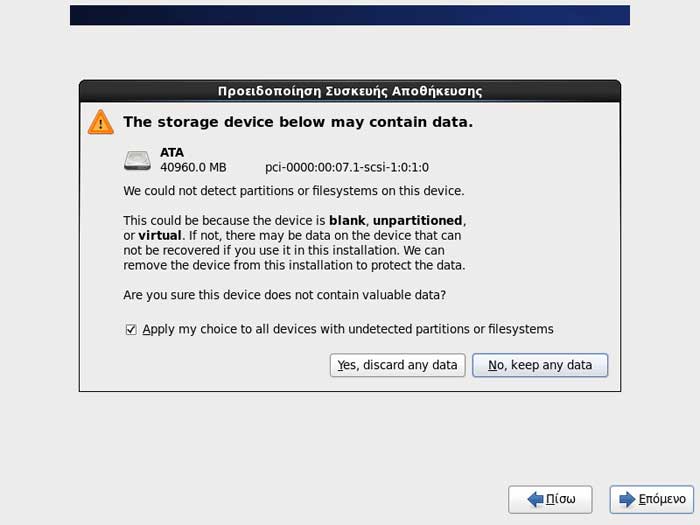Image resolution: width=700 pixels, height=525 pixels.
Task: Click the bold word 'blank'
Action: [347, 221]
